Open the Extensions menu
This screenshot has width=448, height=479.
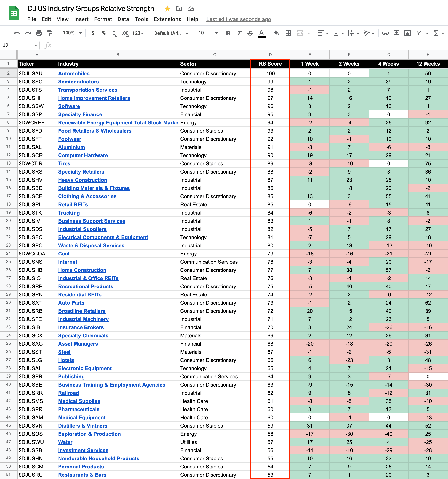pos(167,19)
